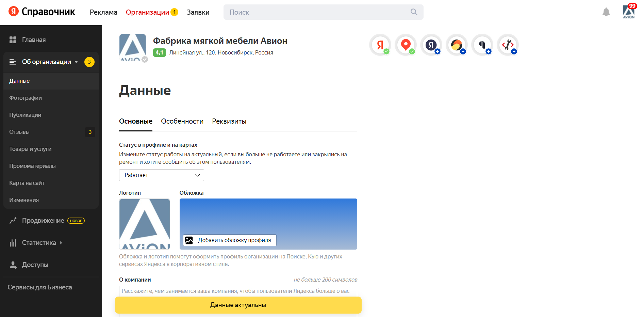This screenshot has height=317, width=644.
Task: Click the Кью service icon
Action: click(482, 45)
